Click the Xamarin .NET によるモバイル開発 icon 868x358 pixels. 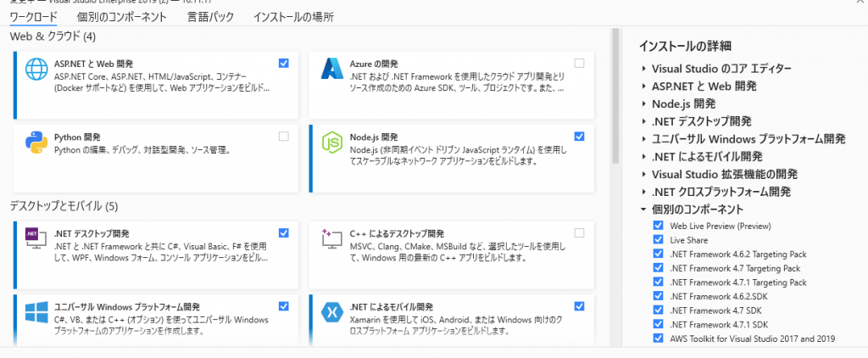tap(332, 311)
